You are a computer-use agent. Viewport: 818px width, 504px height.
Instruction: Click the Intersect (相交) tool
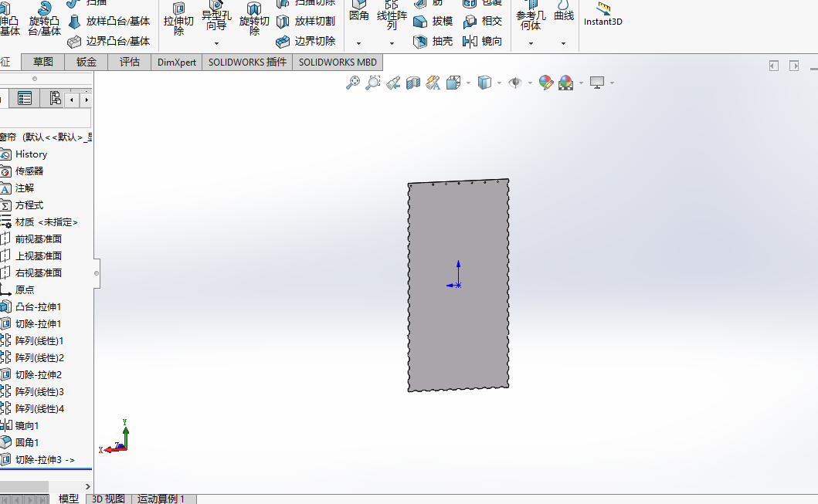(x=483, y=22)
